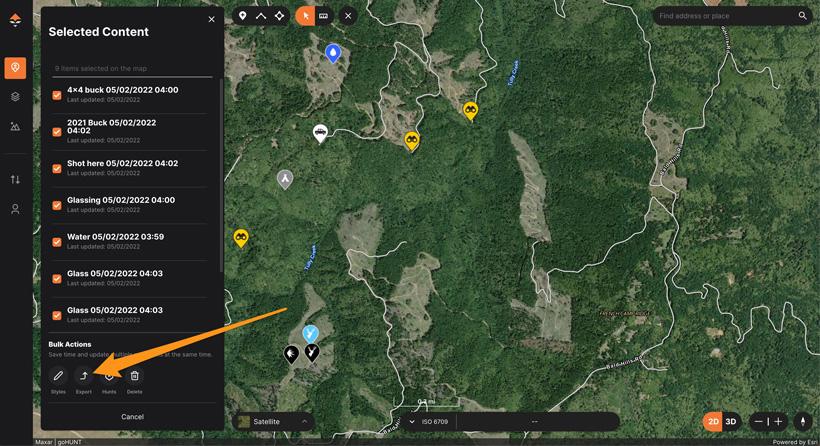820x446 pixels.
Task: Select the add waypoint pin tool
Action: pyautogui.click(x=242, y=16)
